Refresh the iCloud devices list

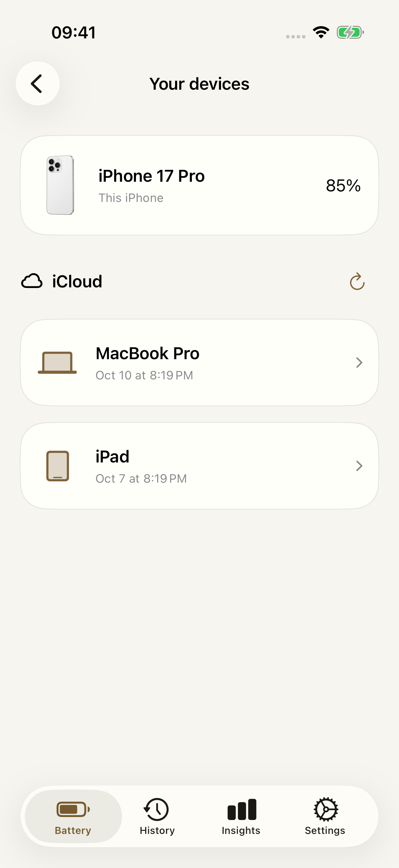coord(357,281)
